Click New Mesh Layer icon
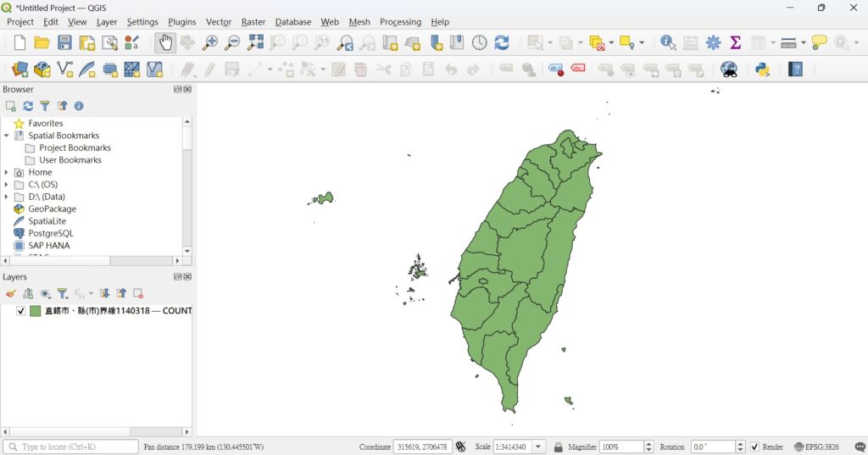Image resolution: width=868 pixels, height=455 pixels. (131, 69)
